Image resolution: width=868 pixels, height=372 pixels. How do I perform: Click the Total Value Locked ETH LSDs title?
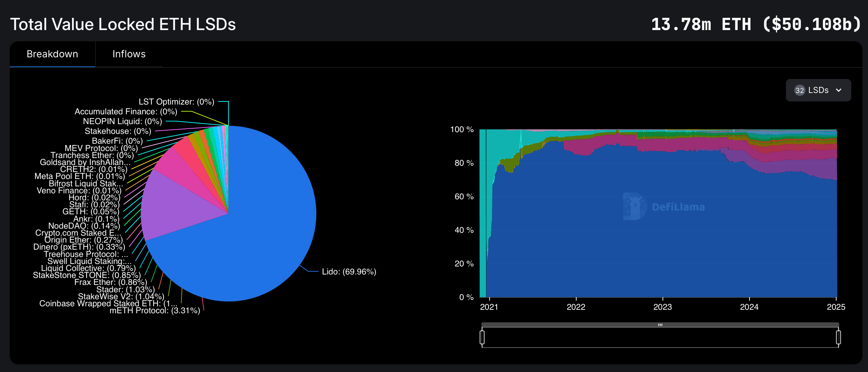tap(123, 24)
